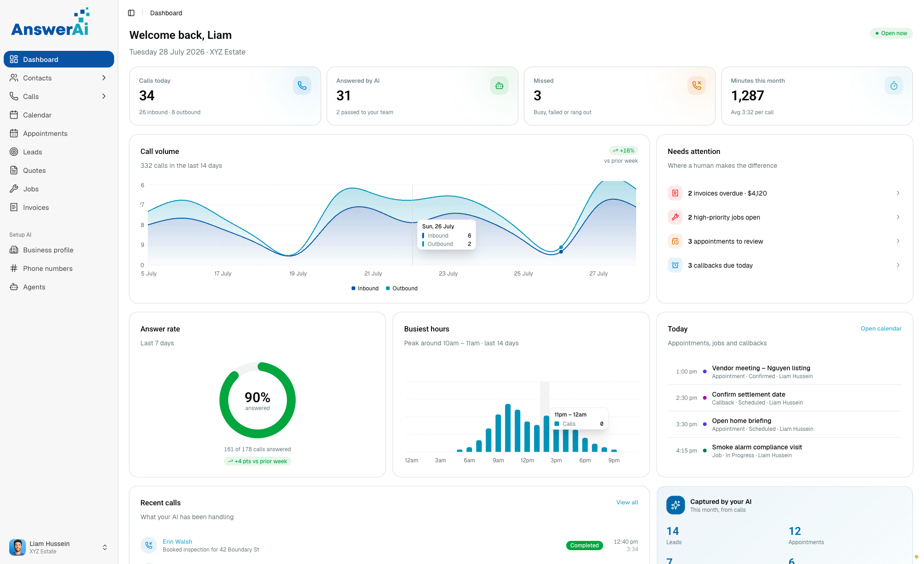Open the Liam Hussein account switcher
The image size is (924, 564).
click(x=59, y=547)
